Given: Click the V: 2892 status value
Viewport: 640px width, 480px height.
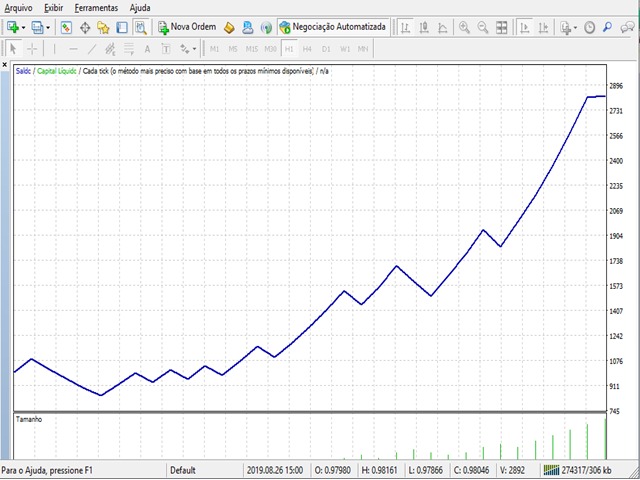Looking at the screenshot, I should pos(512,471).
